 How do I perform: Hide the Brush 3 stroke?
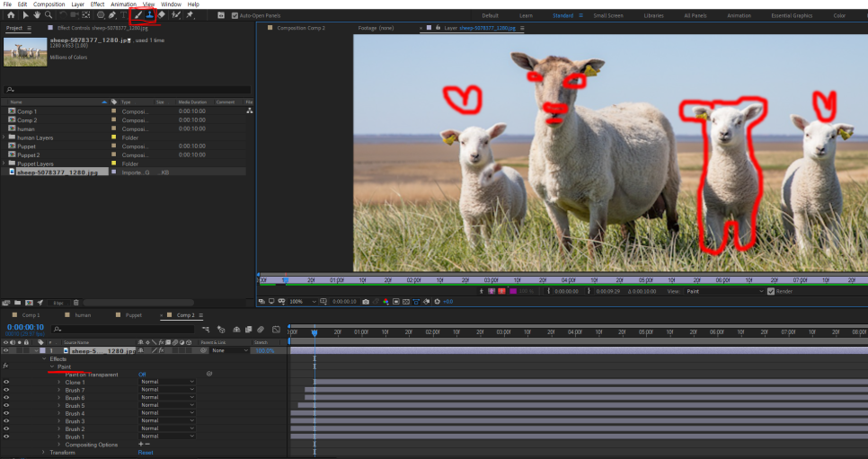point(6,420)
